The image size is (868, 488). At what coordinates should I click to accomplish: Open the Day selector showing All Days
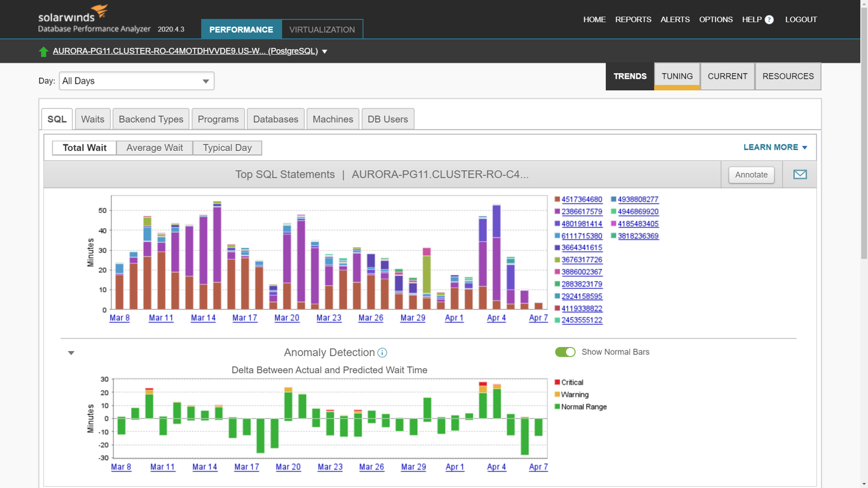click(x=136, y=80)
